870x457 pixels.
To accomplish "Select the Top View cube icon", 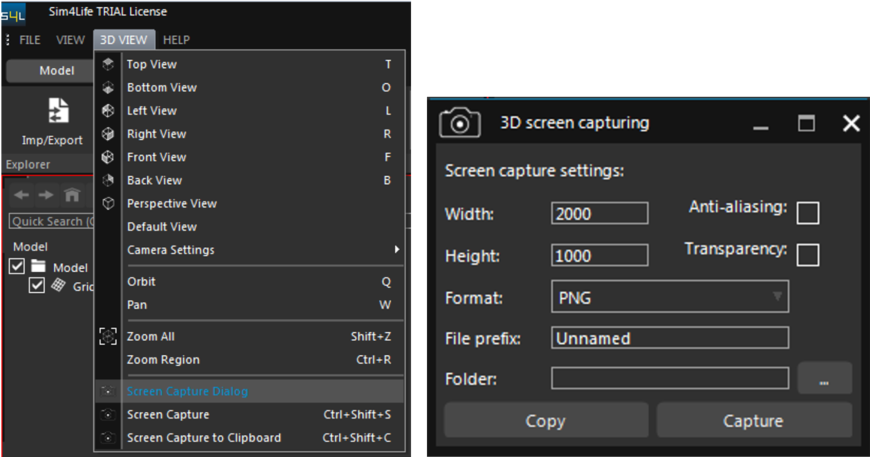I will pyautogui.click(x=108, y=64).
